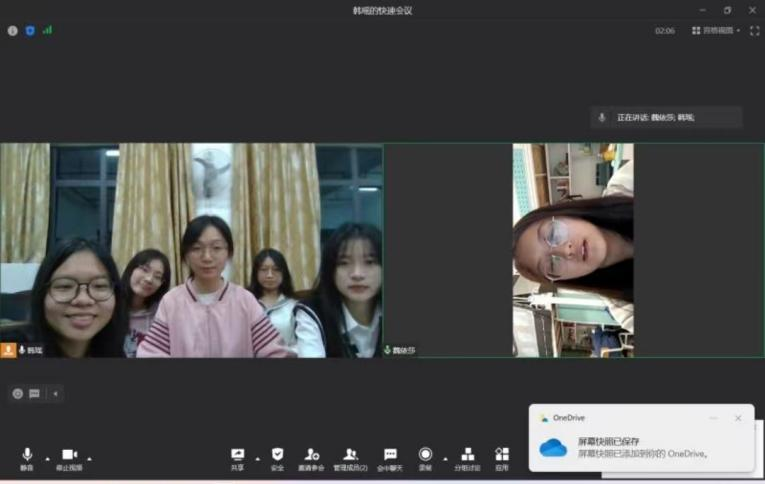
Task: Click the Share screen icon
Action: tap(237, 455)
